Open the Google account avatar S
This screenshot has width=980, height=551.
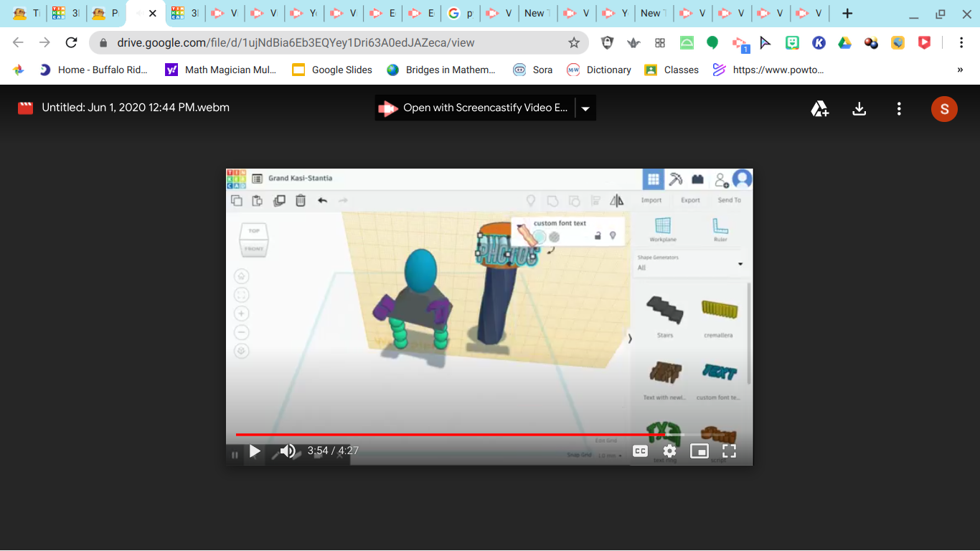[x=944, y=109]
